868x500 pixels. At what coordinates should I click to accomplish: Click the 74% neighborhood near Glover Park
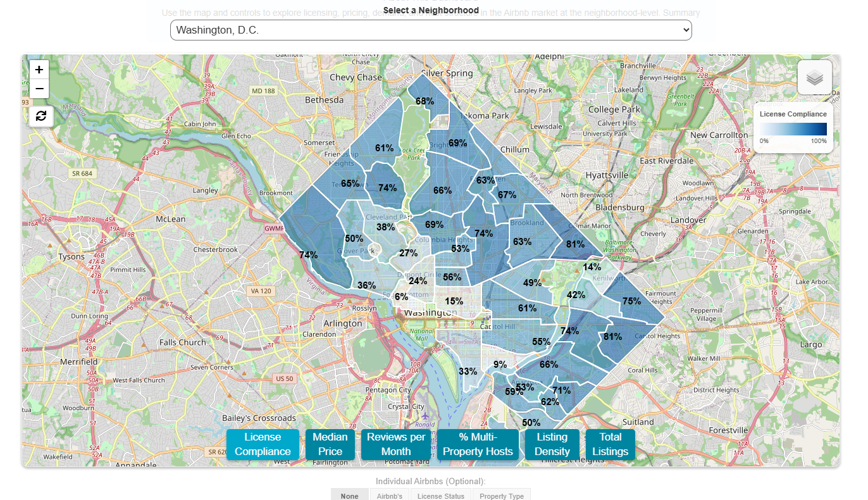pyautogui.click(x=309, y=255)
